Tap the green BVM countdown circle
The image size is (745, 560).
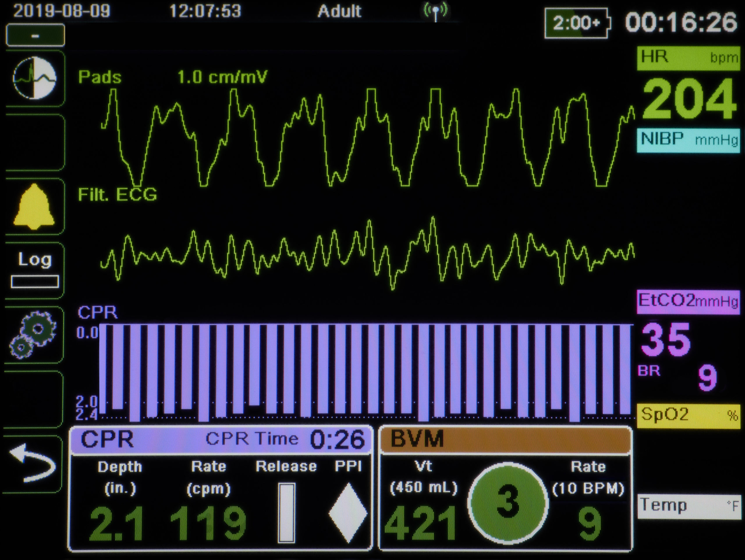coord(508,503)
